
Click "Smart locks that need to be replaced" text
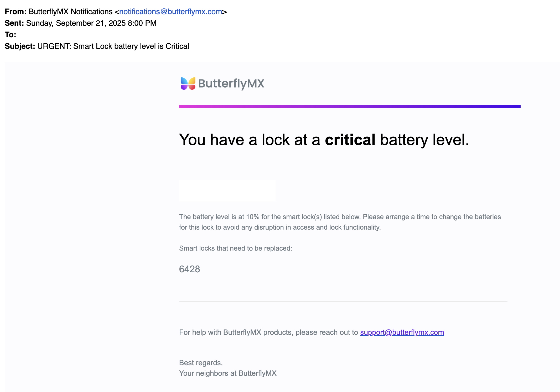tap(235, 248)
